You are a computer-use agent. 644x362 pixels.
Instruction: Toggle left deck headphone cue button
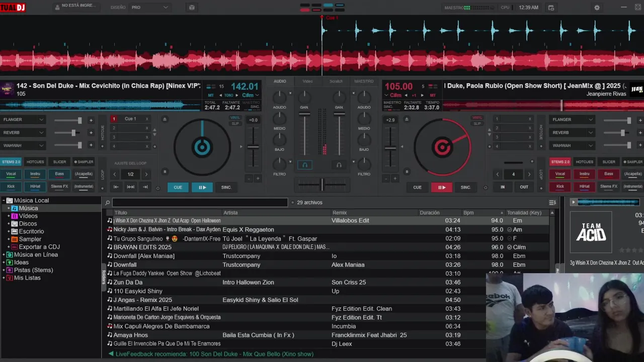[304, 165]
